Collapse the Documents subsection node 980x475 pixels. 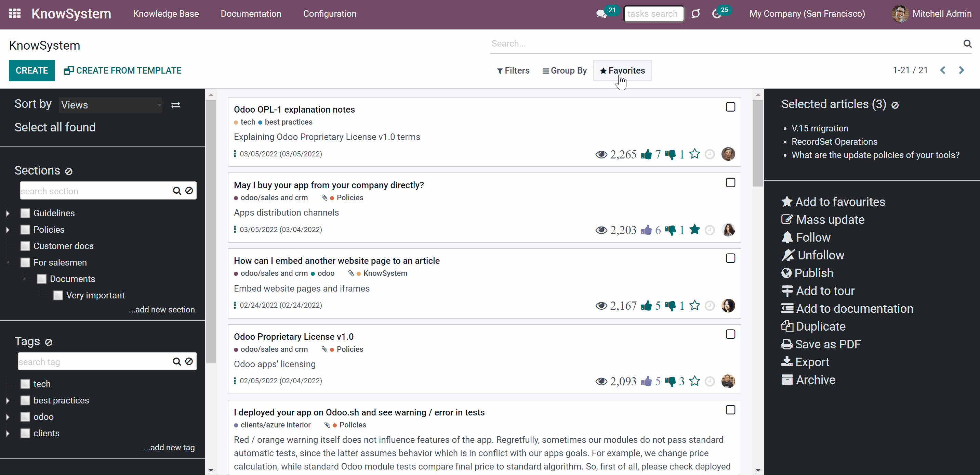pos(24,279)
